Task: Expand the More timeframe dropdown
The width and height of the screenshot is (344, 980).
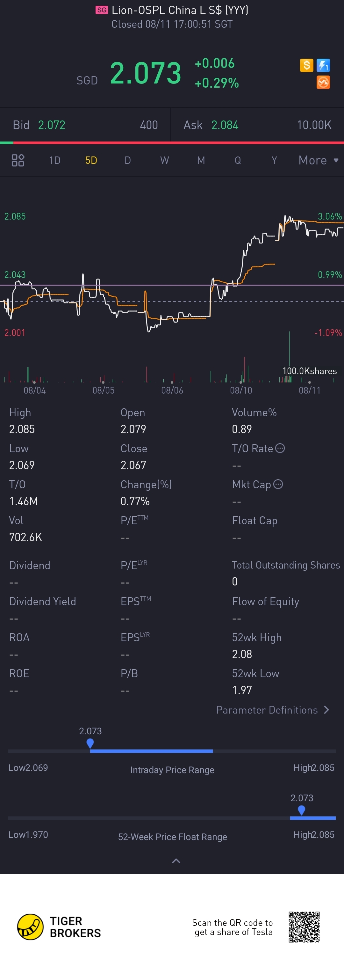Action: [x=319, y=160]
